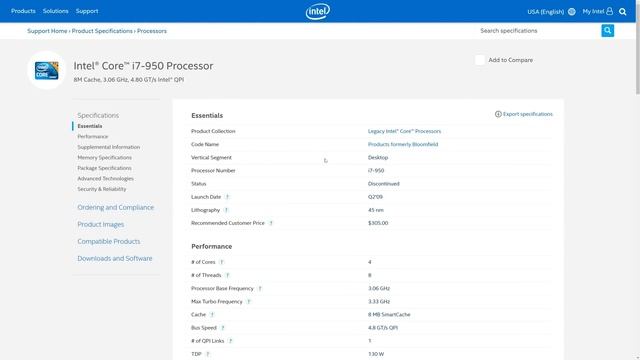640x360 pixels.
Task: Click the blue search specifications button
Action: [x=607, y=31]
